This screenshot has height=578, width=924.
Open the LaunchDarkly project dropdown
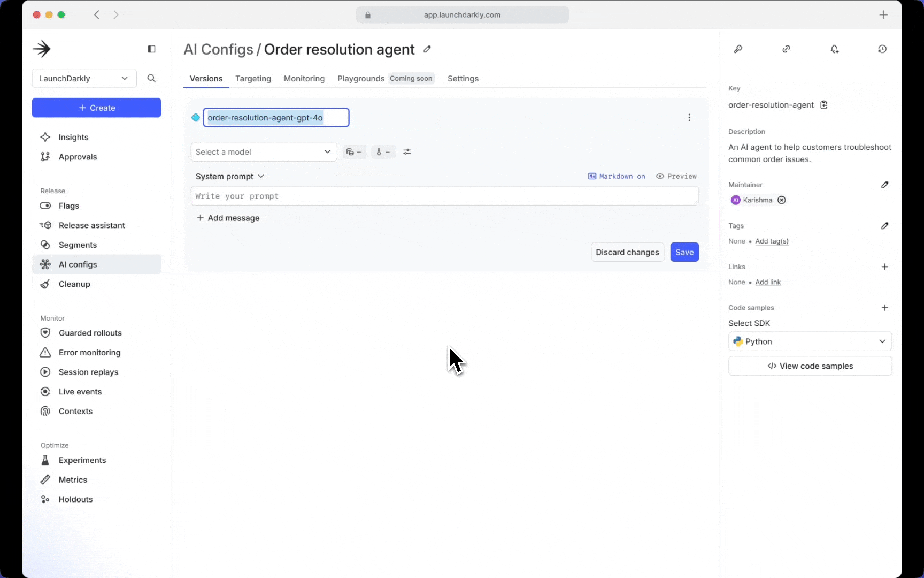coord(84,79)
